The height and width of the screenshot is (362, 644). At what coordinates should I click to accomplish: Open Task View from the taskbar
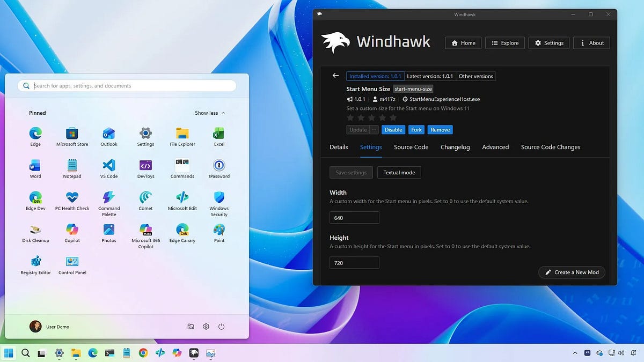[42, 353]
